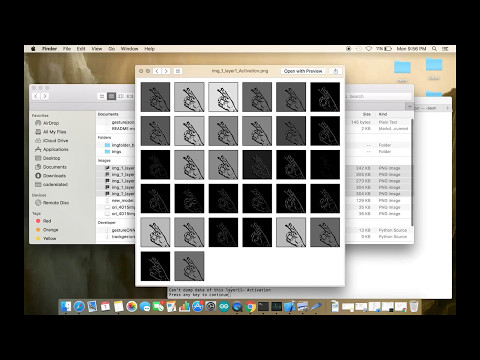Screen dimensions: 480x360
Task: Click the layer activation image preview
Action: 240,182
